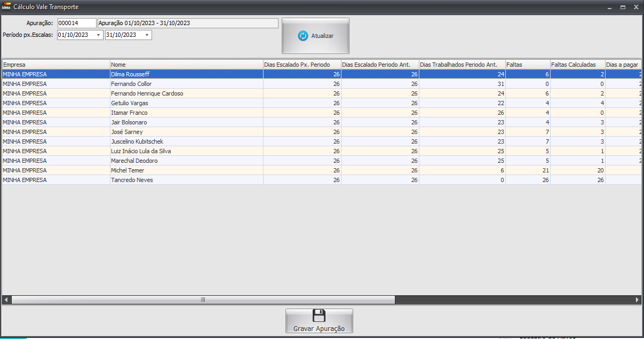Minimize the Cálculo Vale Transporte window

click(609, 7)
